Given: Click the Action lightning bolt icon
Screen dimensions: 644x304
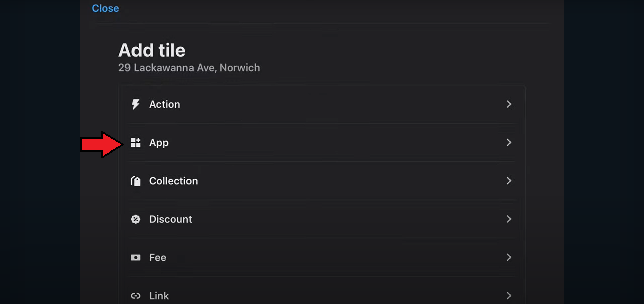Looking at the screenshot, I should click(136, 104).
